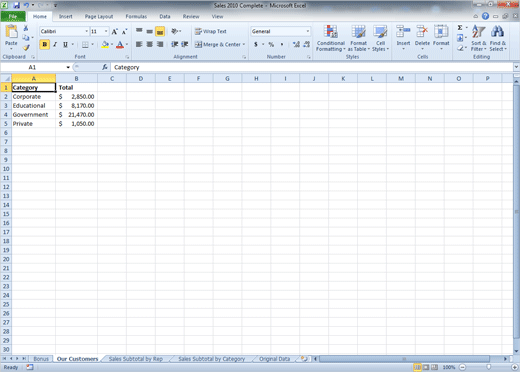Click the Delete cells icon
The width and height of the screenshot is (520, 372).
click(x=422, y=32)
